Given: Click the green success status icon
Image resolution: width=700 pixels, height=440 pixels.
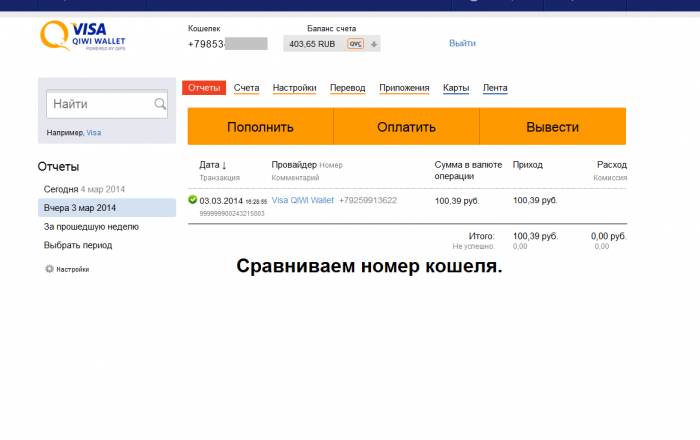Looking at the screenshot, I should [192, 200].
